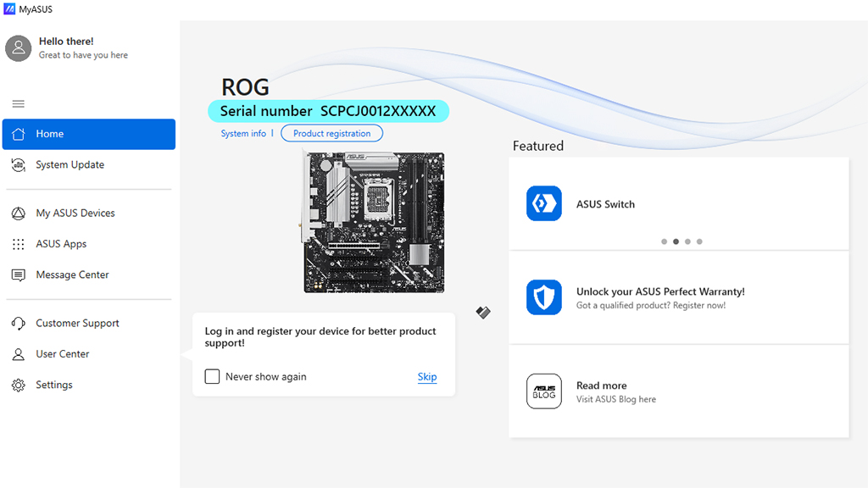The height and width of the screenshot is (488, 868).
Task: Check the Never show again checkbox
Action: click(212, 377)
